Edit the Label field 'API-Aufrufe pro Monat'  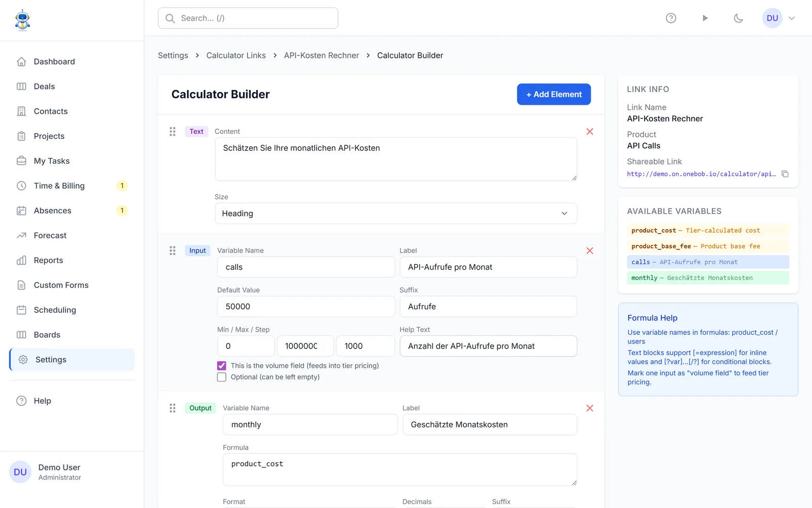[x=488, y=267]
